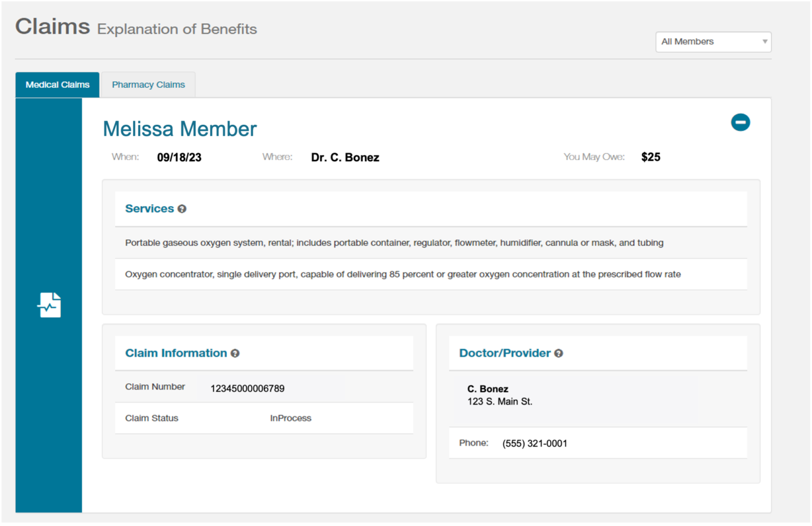Screen dimensions: 812x526
Task: Open help icon beside Doctor/Provider
Action: click(558, 354)
